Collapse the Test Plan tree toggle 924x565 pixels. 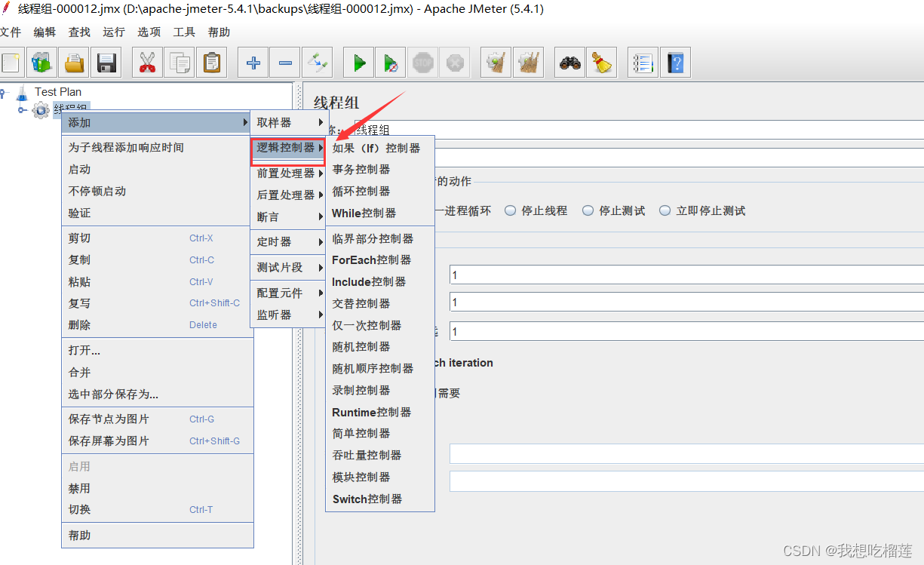point(2,92)
